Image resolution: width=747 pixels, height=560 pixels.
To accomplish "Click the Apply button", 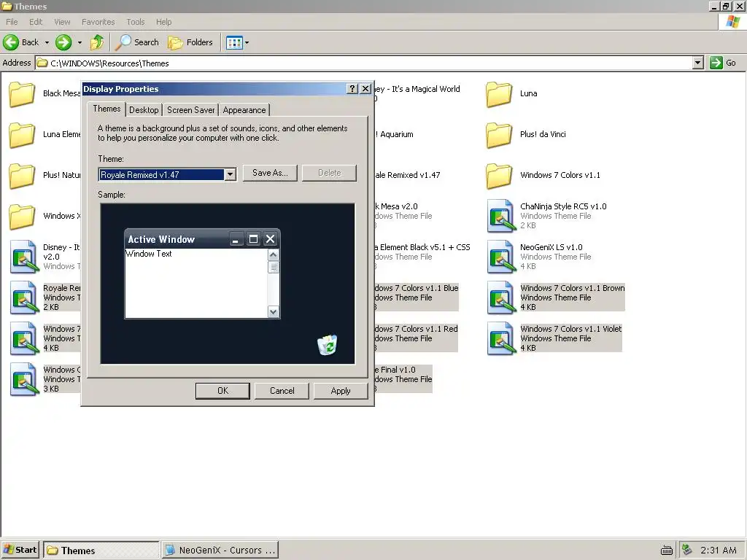I will [x=341, y=391].
